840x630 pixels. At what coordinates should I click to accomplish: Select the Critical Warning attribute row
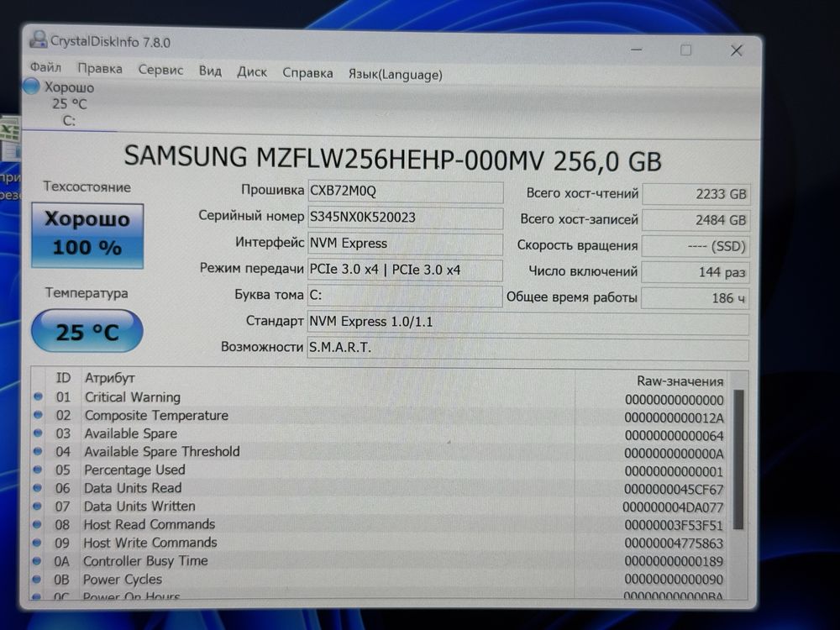379,398
